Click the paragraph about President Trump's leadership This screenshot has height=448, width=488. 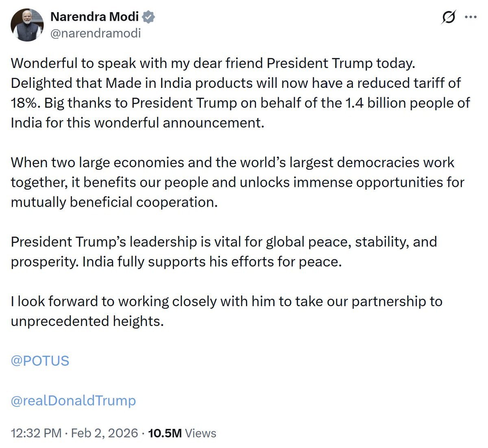pyautogui.click(x=224, y=251)
